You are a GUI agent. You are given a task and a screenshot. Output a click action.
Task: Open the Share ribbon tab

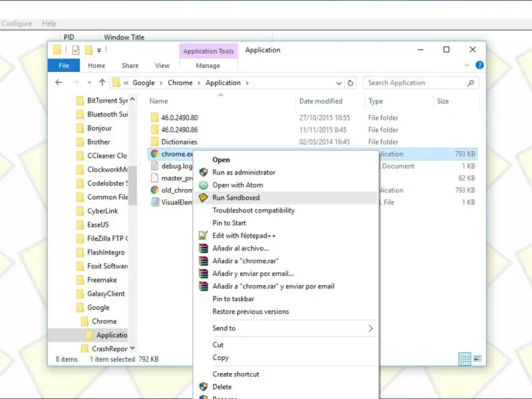click(x=130, y=65)
